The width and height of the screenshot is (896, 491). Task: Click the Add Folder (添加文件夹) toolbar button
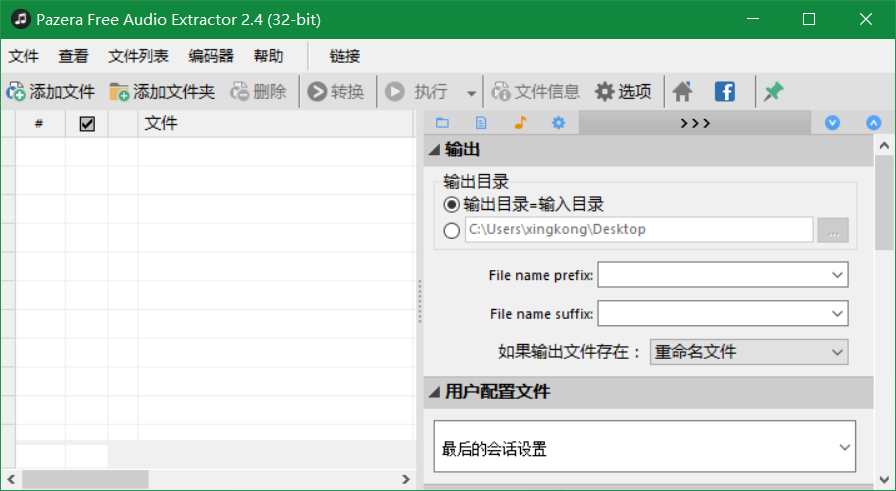point(162,91)
